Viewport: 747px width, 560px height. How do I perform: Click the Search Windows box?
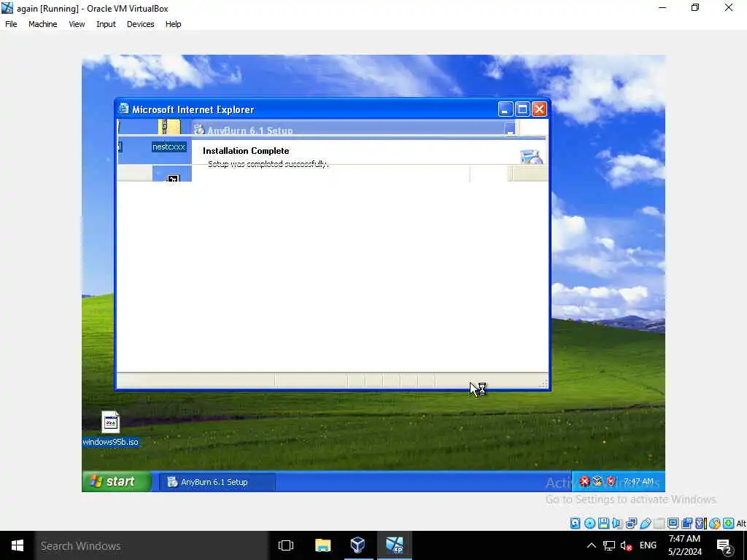tap(152, 545)
